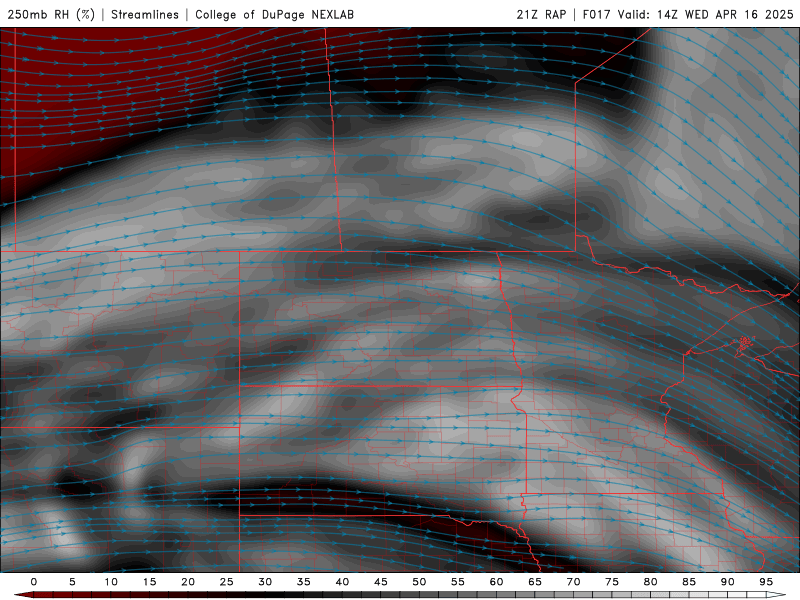This screenshot has width=800, height=600.
Task: Click the "45" color bar label
Action: 381,582
